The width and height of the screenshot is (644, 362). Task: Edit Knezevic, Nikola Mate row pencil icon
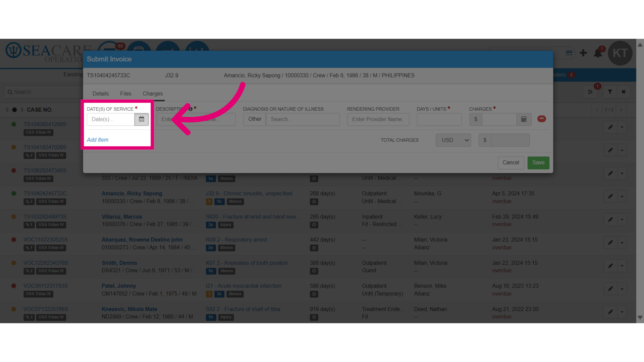click(610, 312)
